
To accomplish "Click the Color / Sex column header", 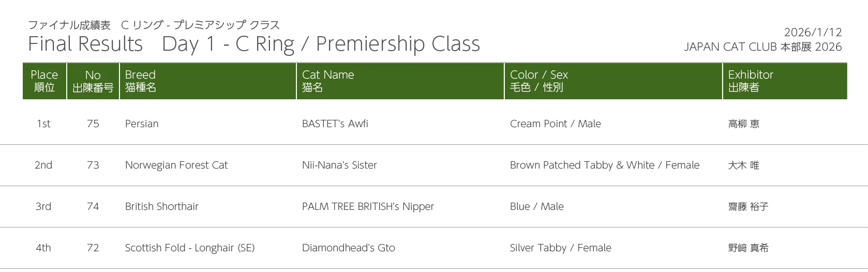I will (x=539, y=81).
